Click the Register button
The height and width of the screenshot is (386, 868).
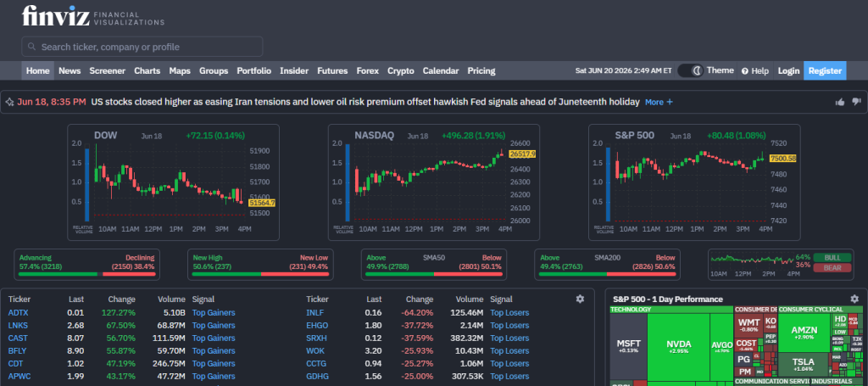pos(825,71)
